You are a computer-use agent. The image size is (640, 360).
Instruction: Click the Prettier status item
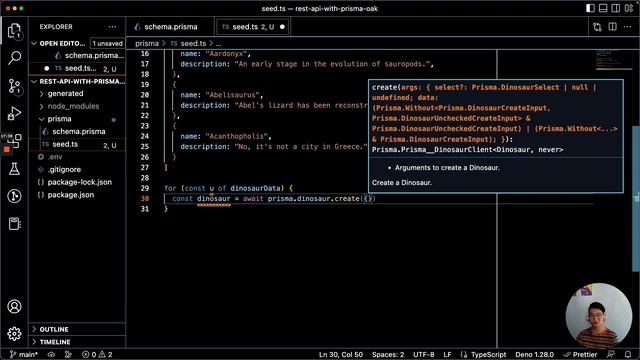pyautogui.click(x=580, y=354)
